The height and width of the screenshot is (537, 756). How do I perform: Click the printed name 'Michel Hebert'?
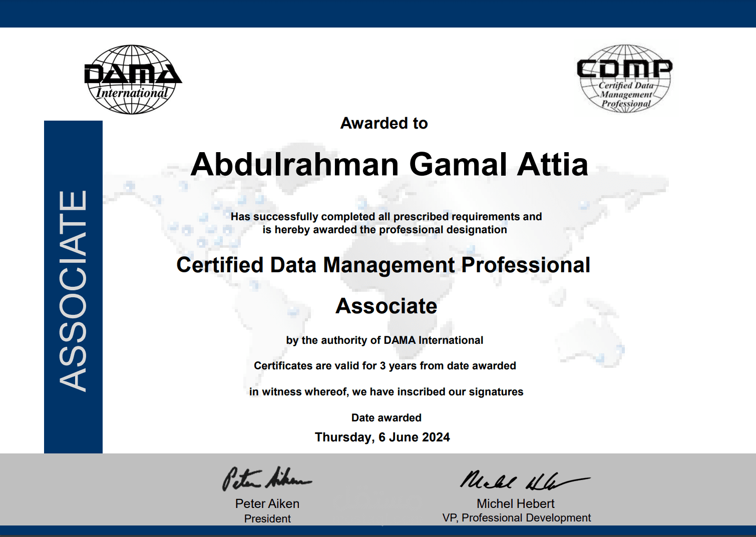pos(516,504)
